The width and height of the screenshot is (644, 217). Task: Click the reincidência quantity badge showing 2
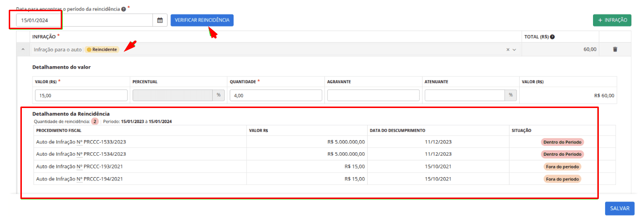95,121
